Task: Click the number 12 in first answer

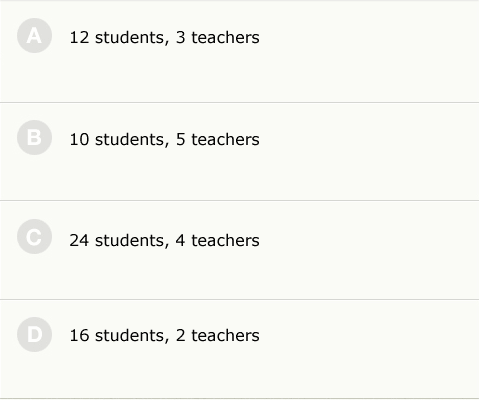Action: 79,37
